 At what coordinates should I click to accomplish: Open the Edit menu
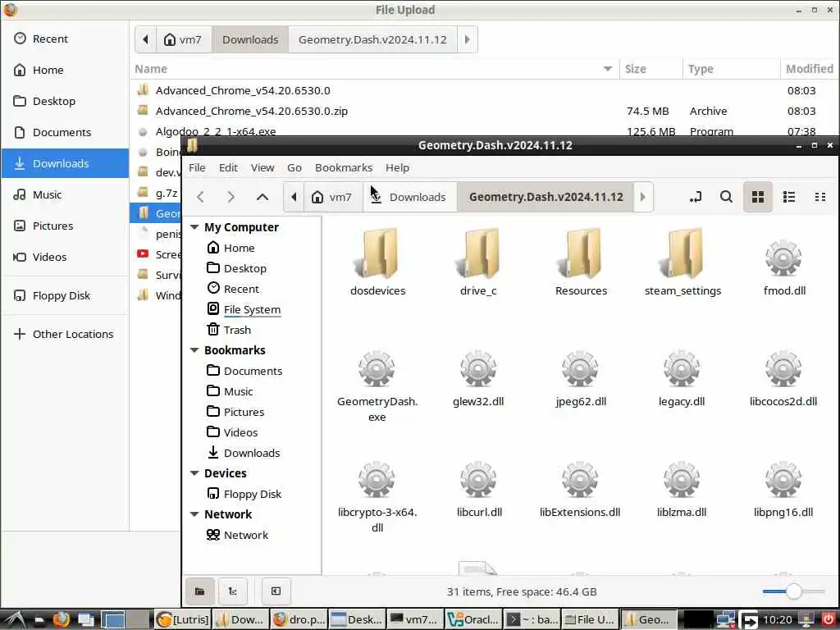(x=228, y=167)
